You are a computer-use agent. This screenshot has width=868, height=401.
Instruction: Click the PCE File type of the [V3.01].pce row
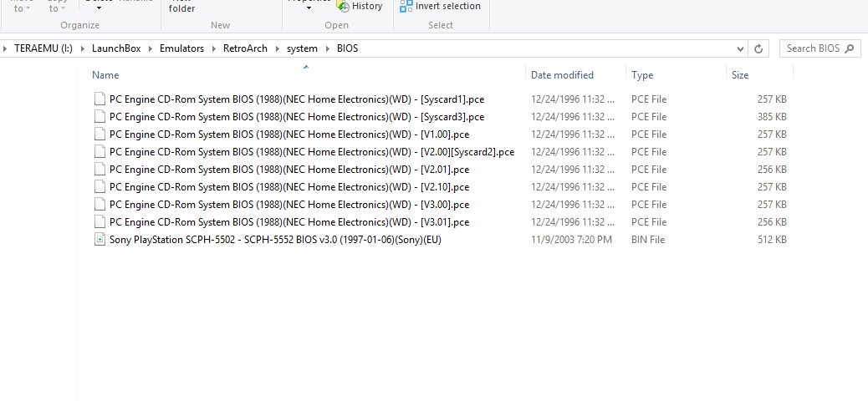649,221
